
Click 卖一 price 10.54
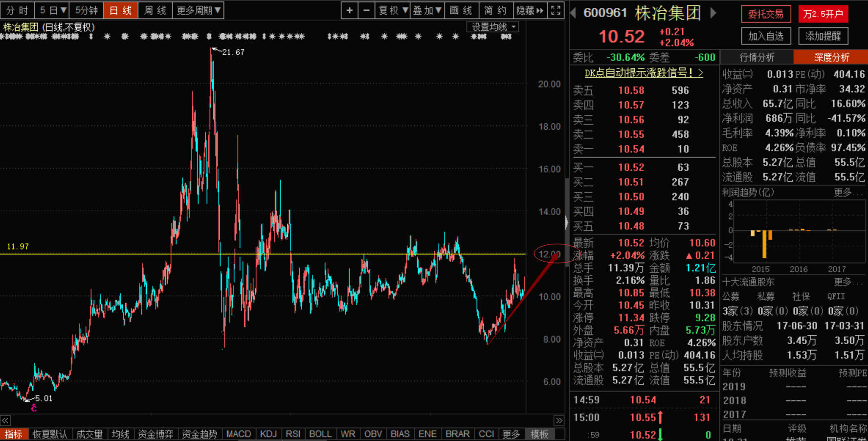tap(631, 149)
